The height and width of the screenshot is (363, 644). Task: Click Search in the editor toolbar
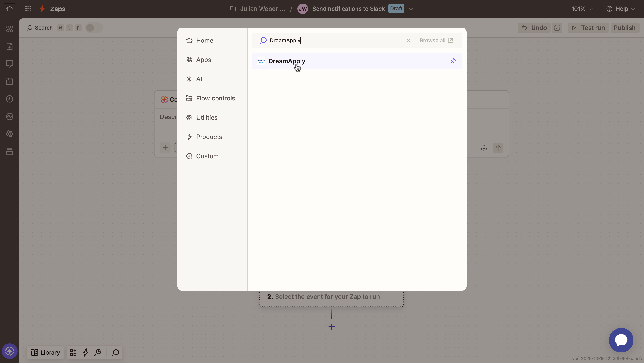[40, 28]
